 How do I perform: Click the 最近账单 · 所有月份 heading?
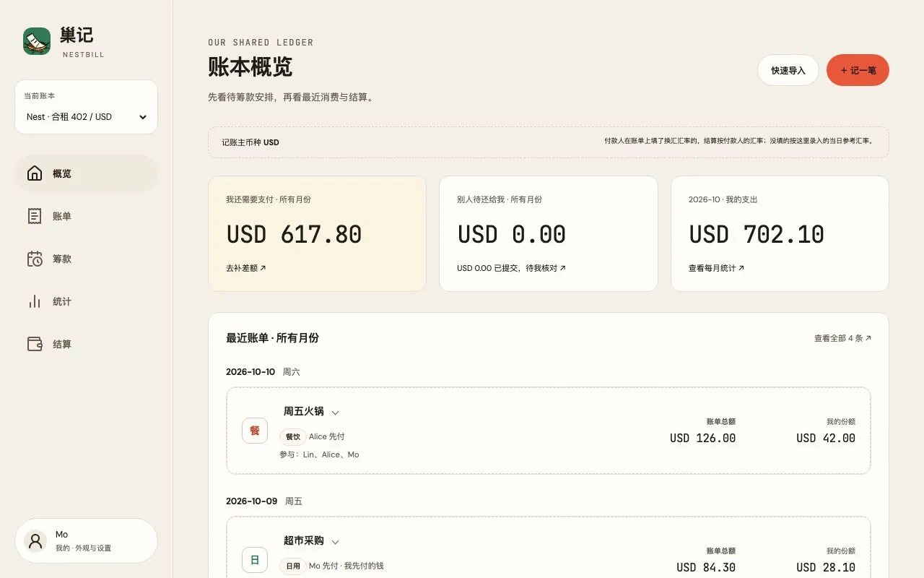click(272, 338)
